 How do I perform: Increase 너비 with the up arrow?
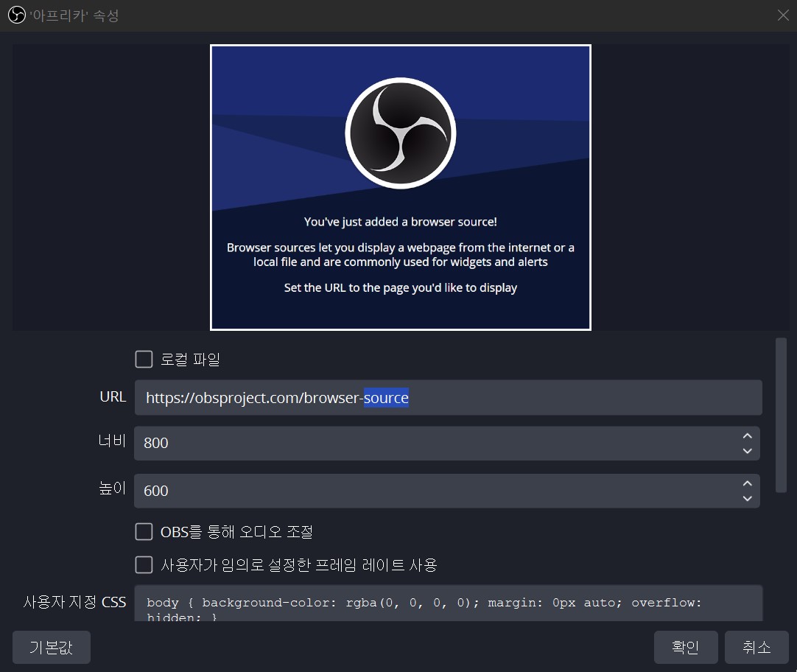point(747,436)
